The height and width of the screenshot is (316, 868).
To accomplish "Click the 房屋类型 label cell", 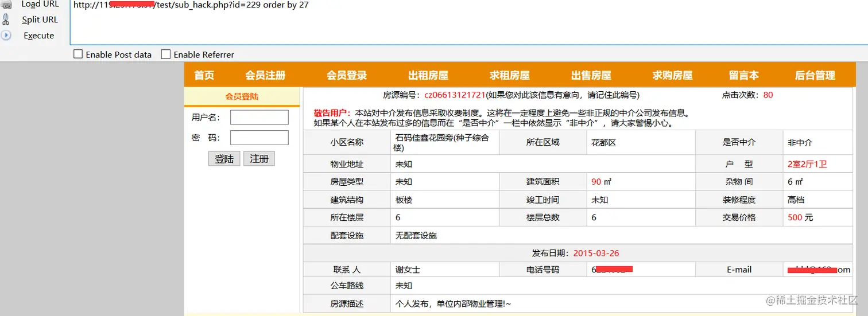I will pyautogui.click(x=347, y=182).
